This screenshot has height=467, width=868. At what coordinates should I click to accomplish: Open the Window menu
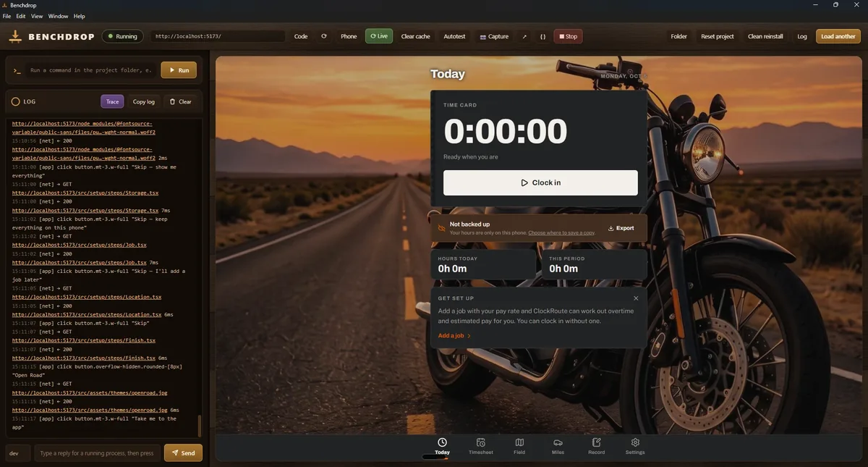click(59, 16)
